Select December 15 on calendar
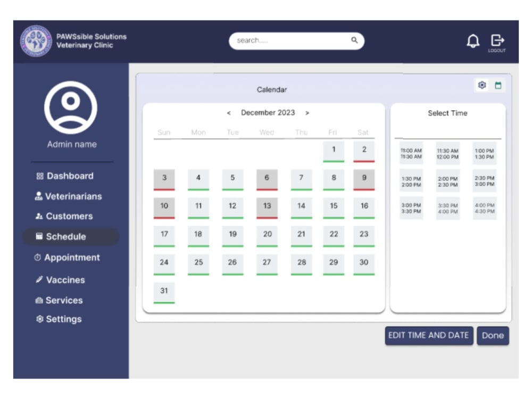Image resolution: width=532 pixels, height=399 pixels. coord(334,207)
